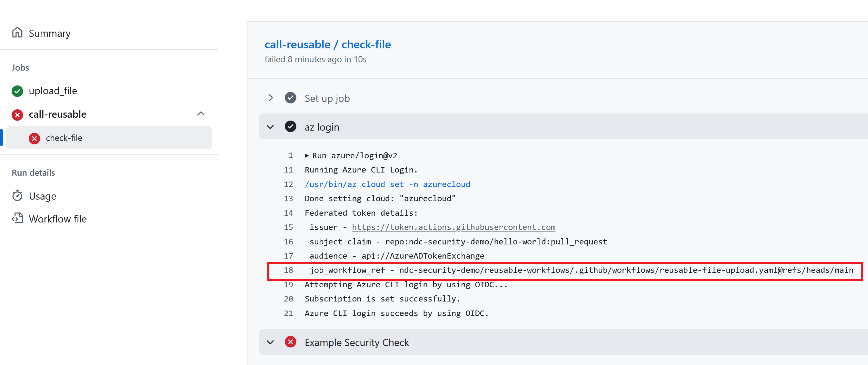Click the red X icon next to check-file
The image size is (868, 365).
tap(35, 138)
